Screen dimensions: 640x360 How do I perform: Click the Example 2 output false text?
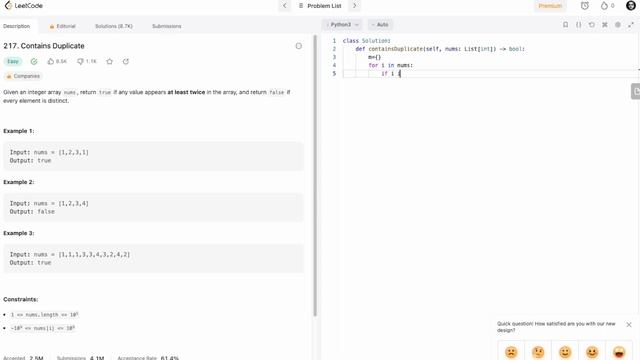[32, 211]
